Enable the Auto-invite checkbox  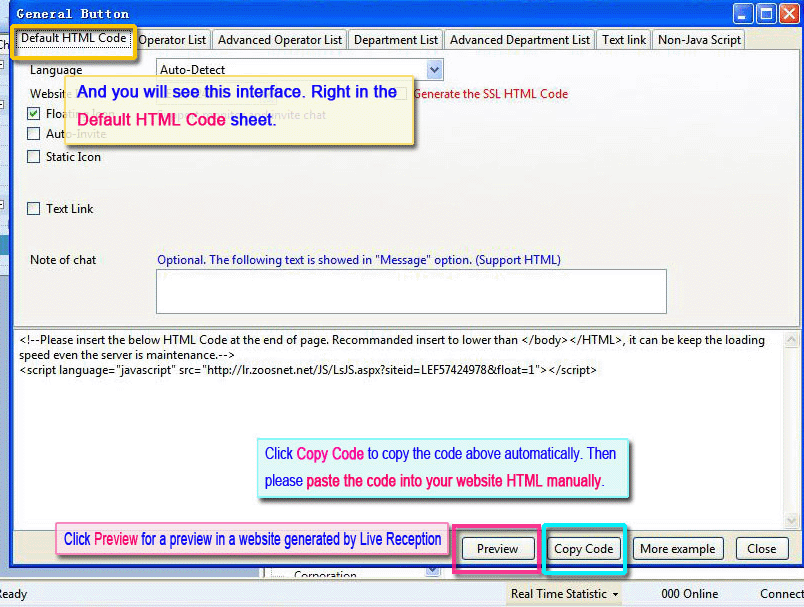coord(33,134)
